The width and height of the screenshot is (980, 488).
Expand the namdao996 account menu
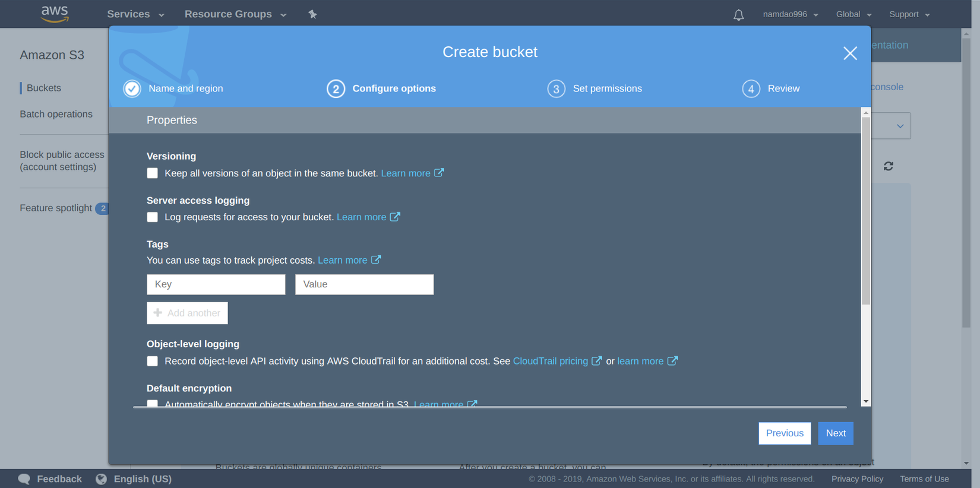click(791, 14)
